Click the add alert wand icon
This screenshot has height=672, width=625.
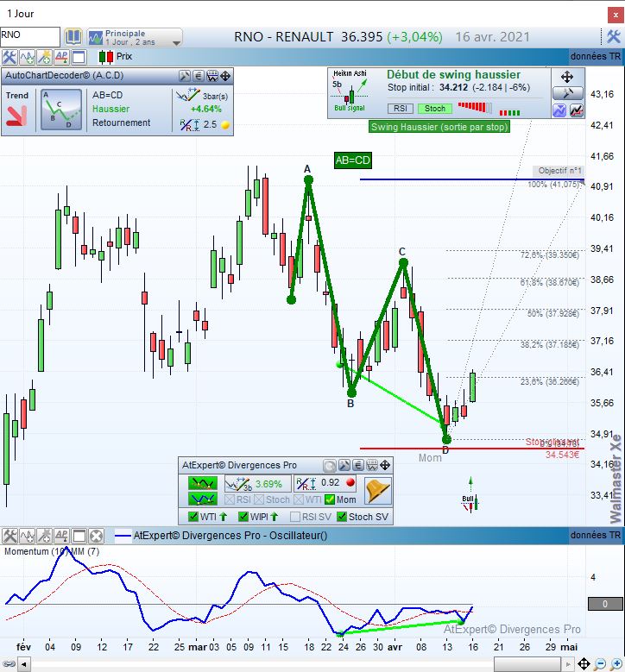click(x=44, y=57)
